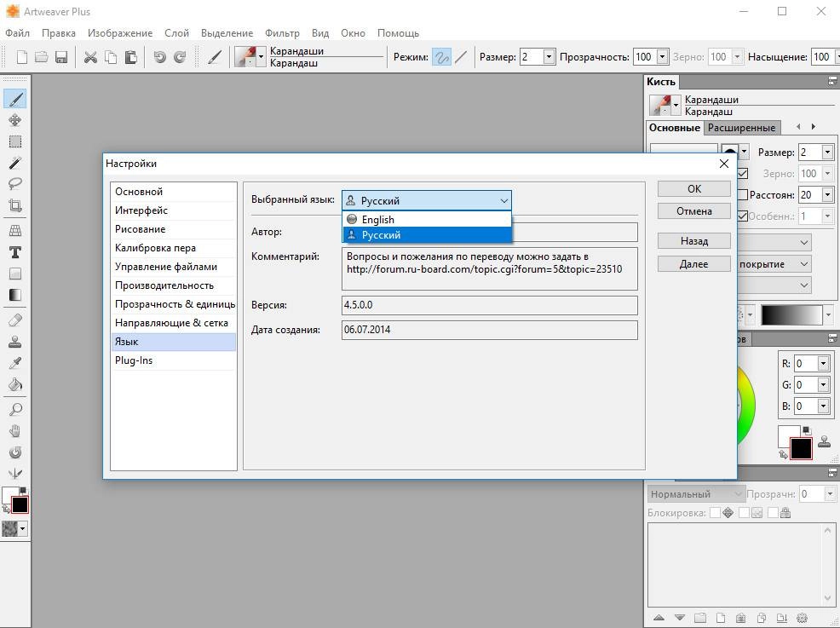Screen dimensions: 840x628
Task: Click the Дата создания field
Action: [x=490, y=330]
